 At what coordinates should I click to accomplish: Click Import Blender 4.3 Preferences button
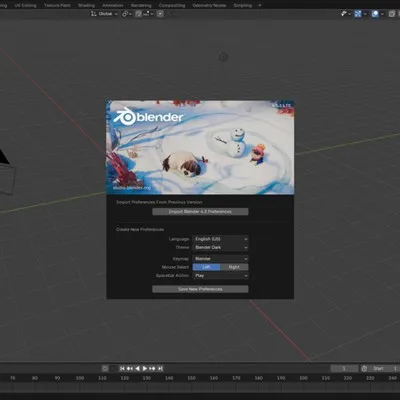pyautogui.click(x=200, y=212)
